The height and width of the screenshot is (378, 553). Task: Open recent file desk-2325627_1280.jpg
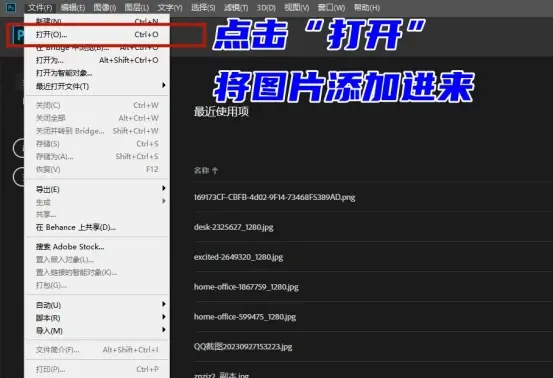233,227
